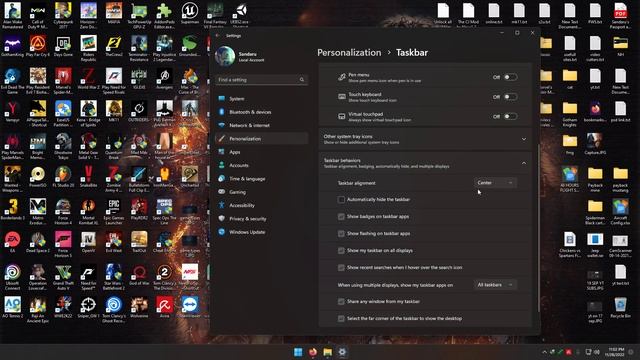640x360 pixels.
Task: Toggle Show recent searches on hover checkbox
Action: (341, 268)
